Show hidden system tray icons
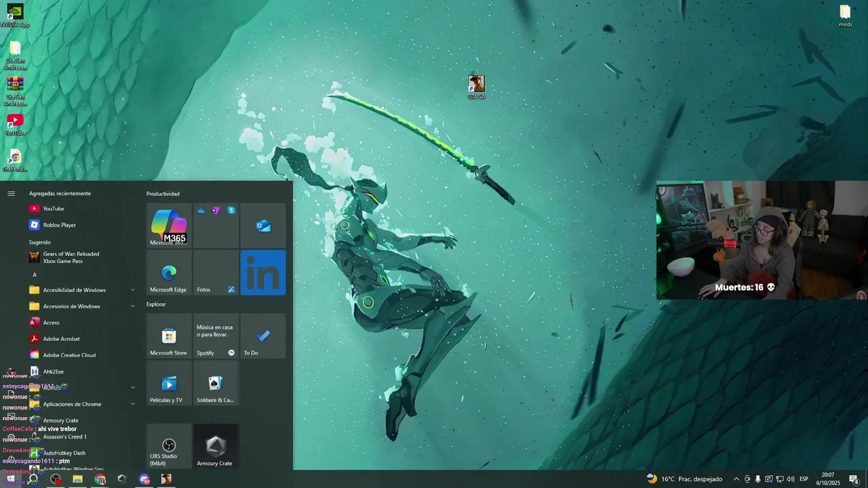This screenshot has width=868, height=488. coord(736,479)
